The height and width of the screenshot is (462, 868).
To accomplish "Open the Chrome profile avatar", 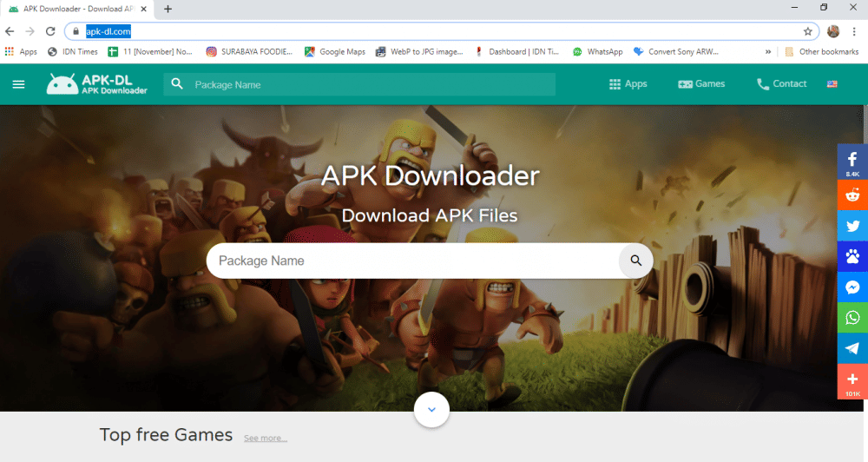I will 833,31.
